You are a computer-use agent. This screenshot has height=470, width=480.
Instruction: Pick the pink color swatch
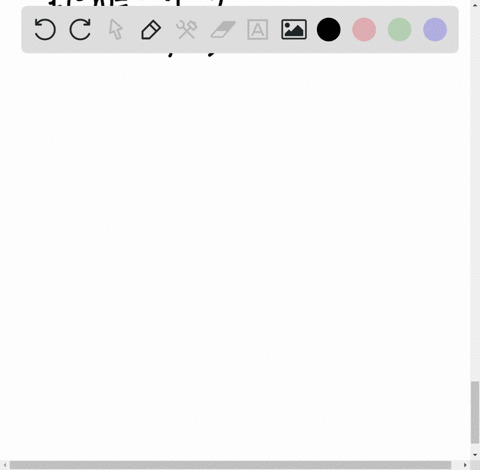[x=364, y=30]
